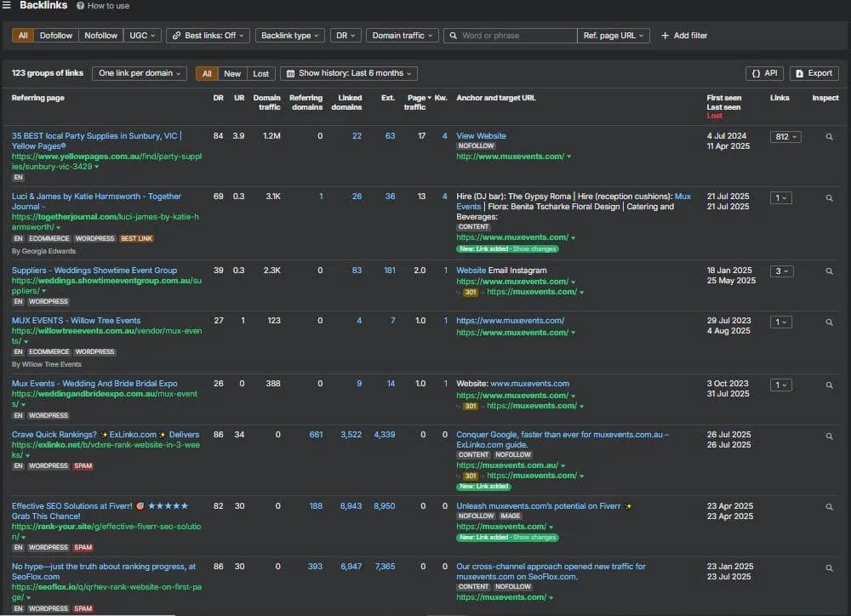This screenshot has width=851, height=616.
Task: Click 8,943 linked domains in Fiverr row
Action: (x=351, y=506)
